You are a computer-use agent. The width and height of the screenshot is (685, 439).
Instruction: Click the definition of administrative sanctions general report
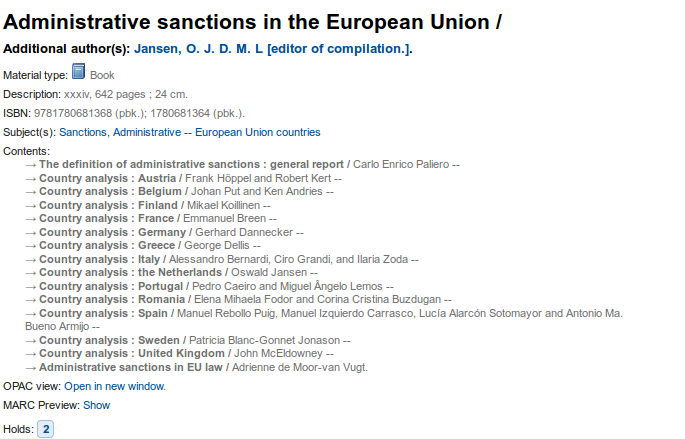coord(192,164)
